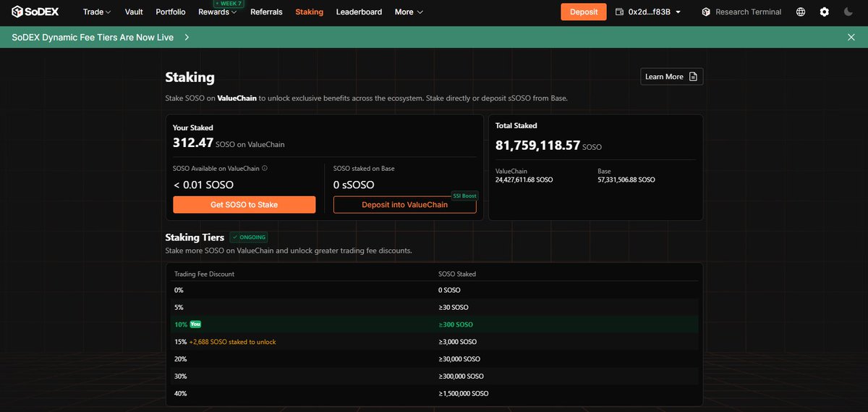Image resolution: width=868 pixels, height=412 pixels.
Task: Click the ValueChain 24,427,611.68 SOSO value
Action: pyautogui.click(x=524, y=180)
